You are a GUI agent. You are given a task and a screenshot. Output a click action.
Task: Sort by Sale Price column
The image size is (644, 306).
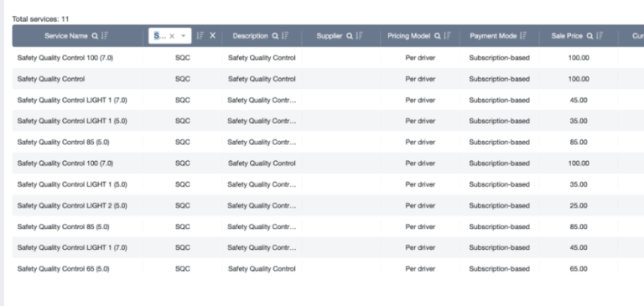click(x=600, y=36)
